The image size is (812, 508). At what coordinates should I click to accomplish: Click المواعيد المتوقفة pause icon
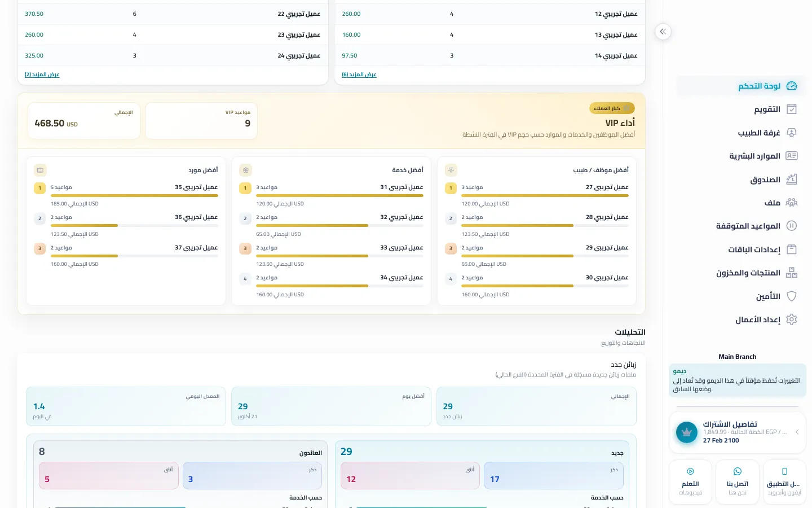[x=792, y=226]
